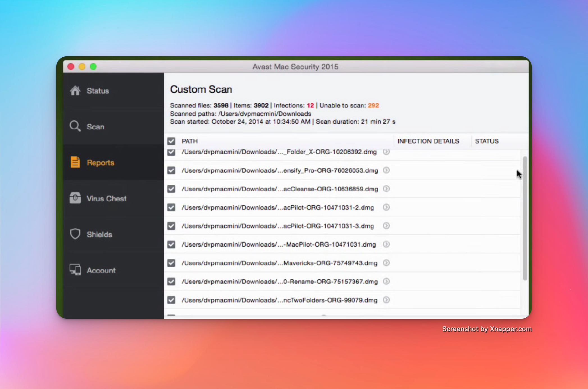The width and height of the screenshot is (588, 389).
Task: Select path text ending acPilot-ORG-10471031-3.dmg
Action: (278, 226)
